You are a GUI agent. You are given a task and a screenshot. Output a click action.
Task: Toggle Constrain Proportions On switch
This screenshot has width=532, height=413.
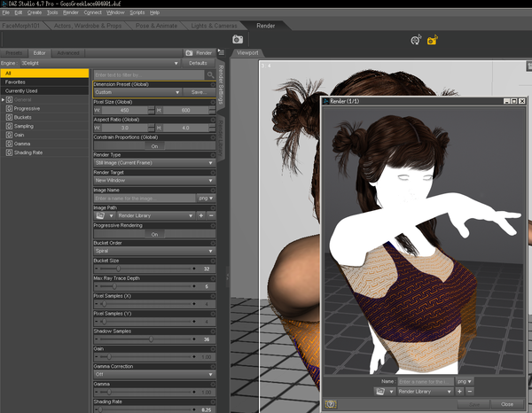pos(154,146)
